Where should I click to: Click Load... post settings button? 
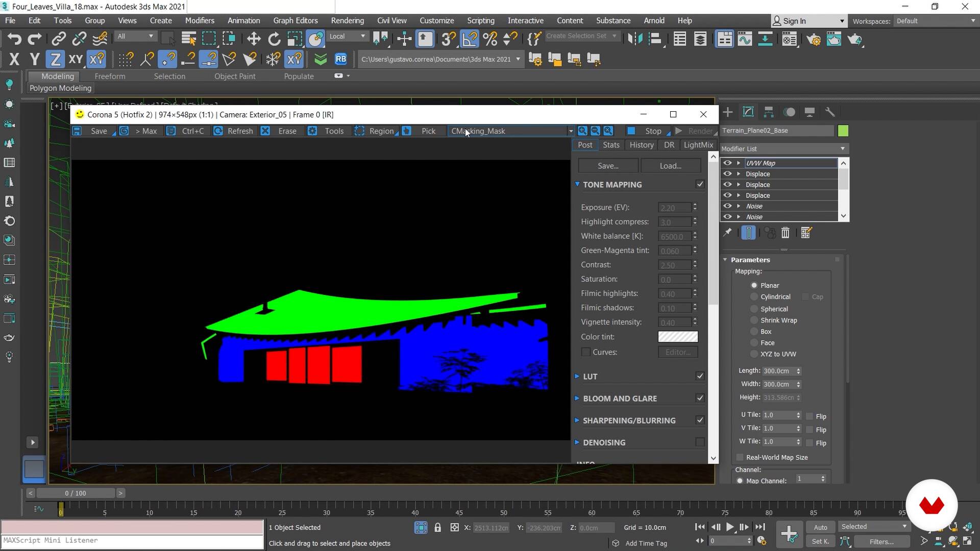(670, 166)
